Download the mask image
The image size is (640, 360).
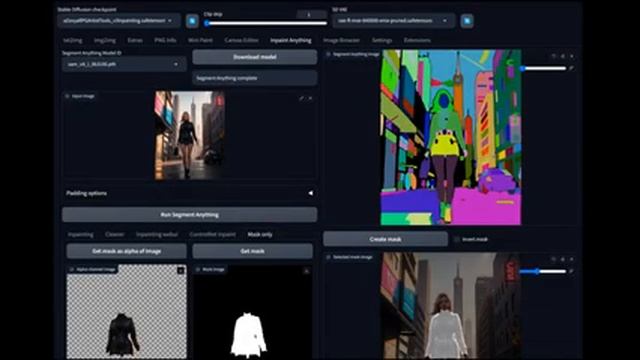pos(307,270)
